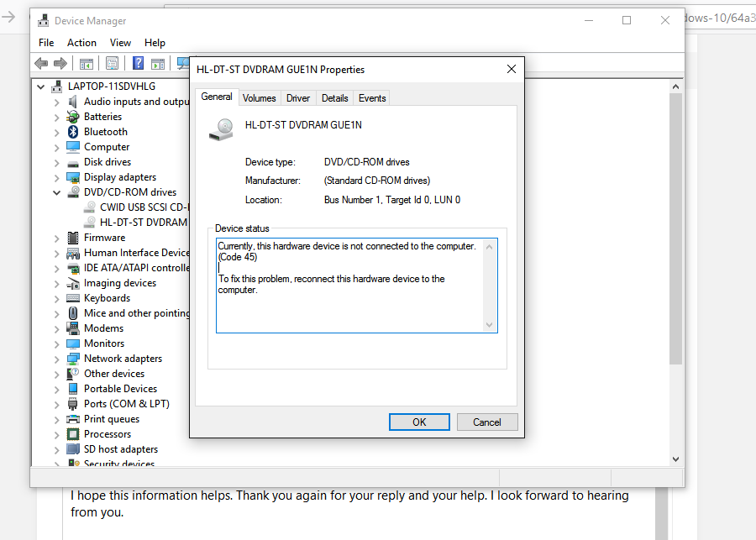This screenshot has width=756, height=540.
Task: Expand the Network adapters category
Action: point(56,359)
